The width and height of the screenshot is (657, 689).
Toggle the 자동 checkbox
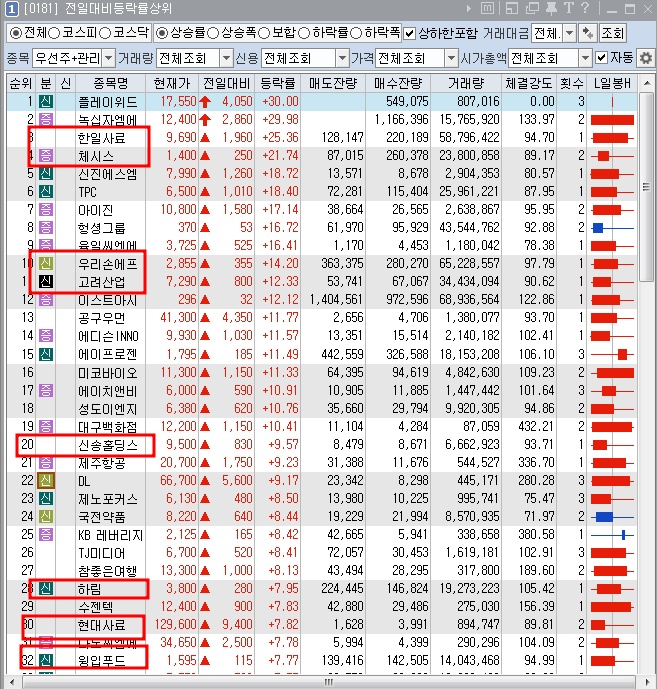(602, 58)
